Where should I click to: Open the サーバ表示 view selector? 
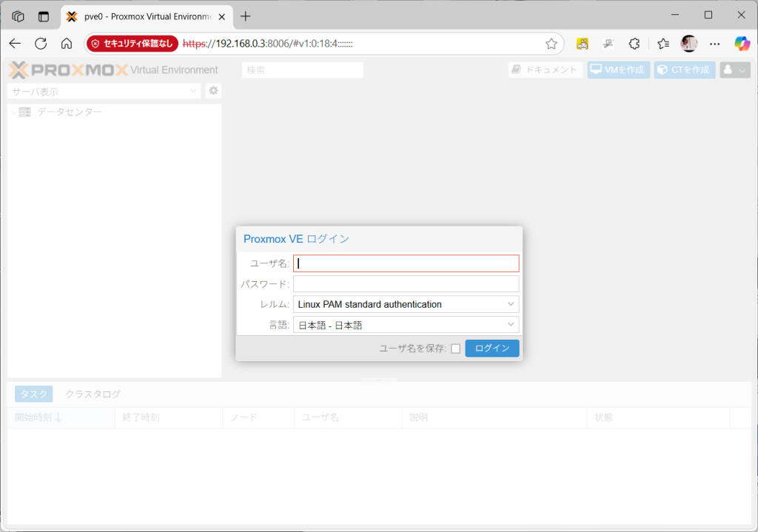[104, 91]
